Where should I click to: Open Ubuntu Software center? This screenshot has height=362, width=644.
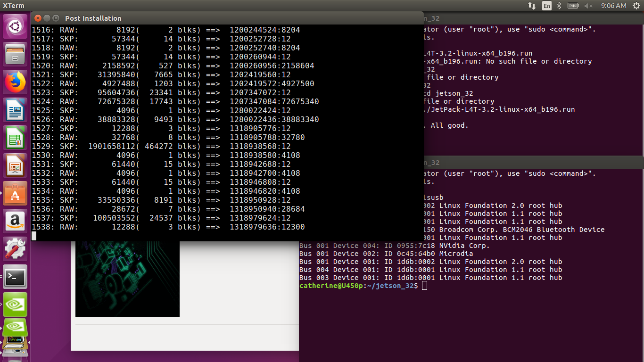pos(16,193)
